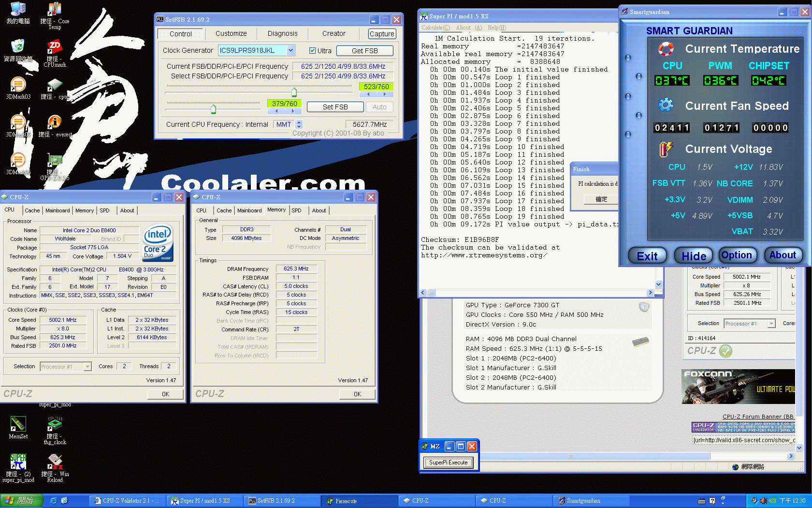This screenshot has width=812, height=508.
Task: Switch to SetFSB taskbar button
Action: [281, 501]
